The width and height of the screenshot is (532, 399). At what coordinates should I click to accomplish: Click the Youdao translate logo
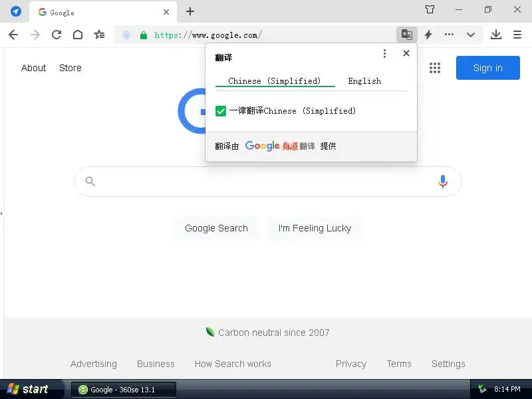[x=299, y=146]
